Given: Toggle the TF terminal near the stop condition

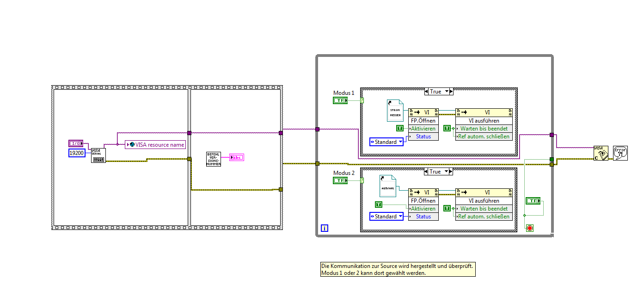Looking at the screenshot, I should point(533,201).
